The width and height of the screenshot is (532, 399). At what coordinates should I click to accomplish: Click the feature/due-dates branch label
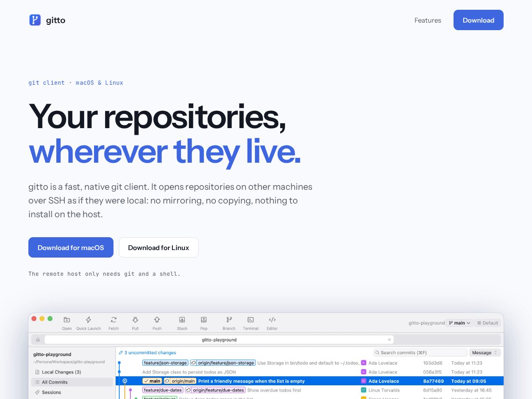point(163,390)
